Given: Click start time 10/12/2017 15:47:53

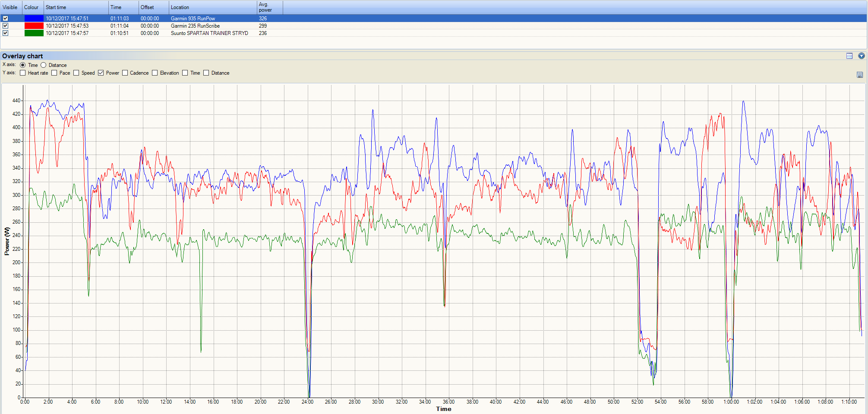Looking at the screenshot, I should pyautogui.click(x=67, y=26).
